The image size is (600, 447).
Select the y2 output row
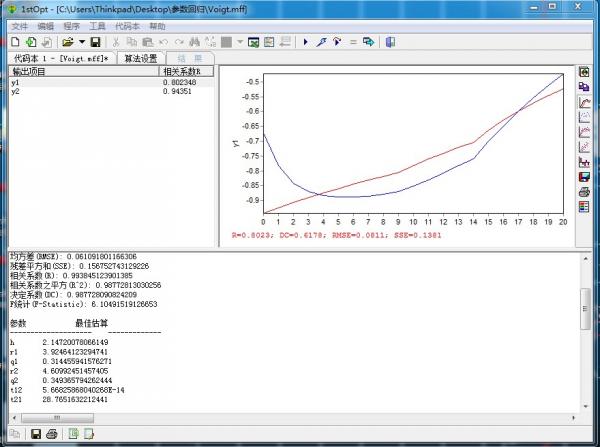[x=111, y=91]
